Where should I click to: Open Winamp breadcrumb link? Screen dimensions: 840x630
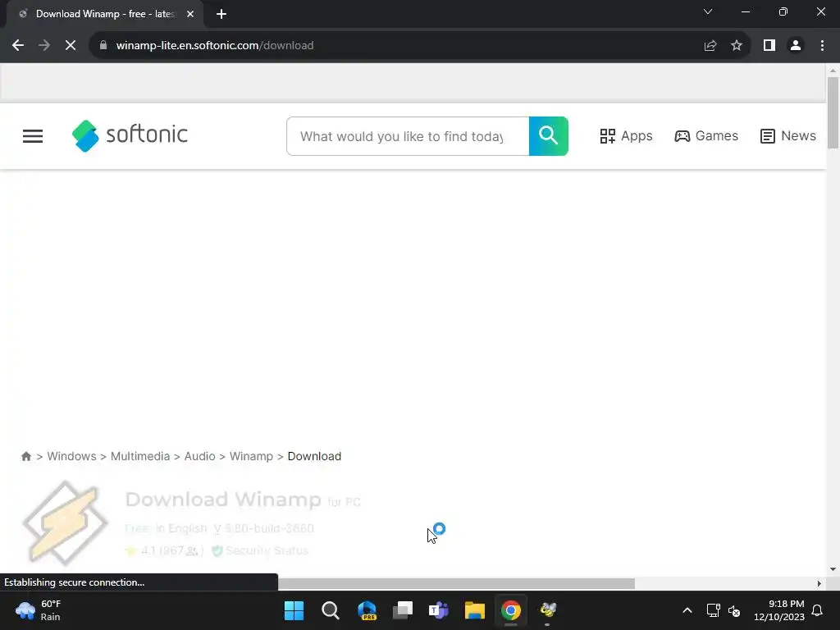[251, 456]
